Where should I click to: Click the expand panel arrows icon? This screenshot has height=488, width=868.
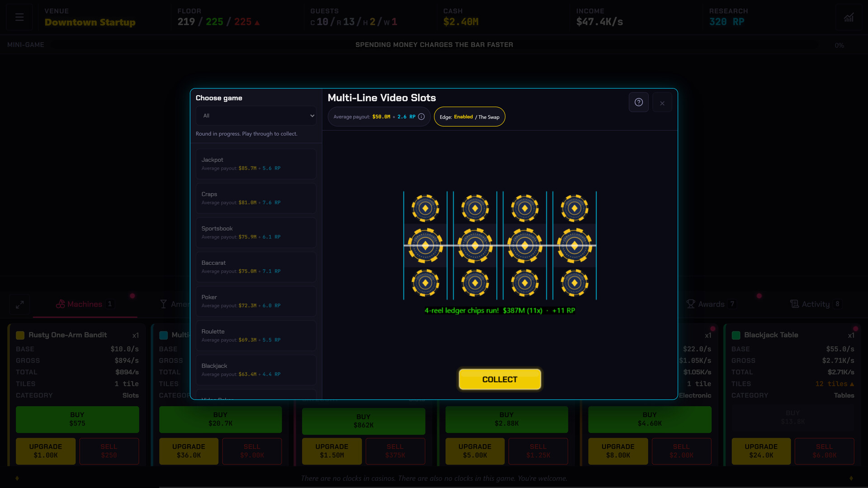[x=20, y=305]
